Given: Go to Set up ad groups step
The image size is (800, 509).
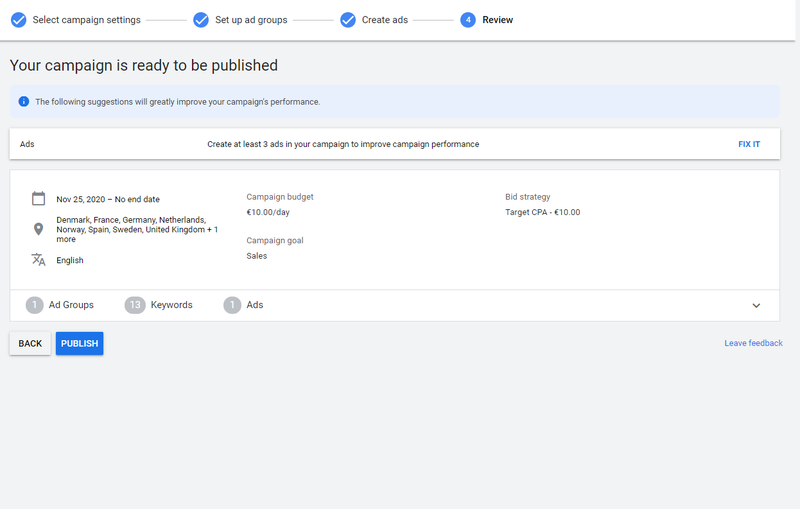Looking at the screenshot, I should coord(251,20).
